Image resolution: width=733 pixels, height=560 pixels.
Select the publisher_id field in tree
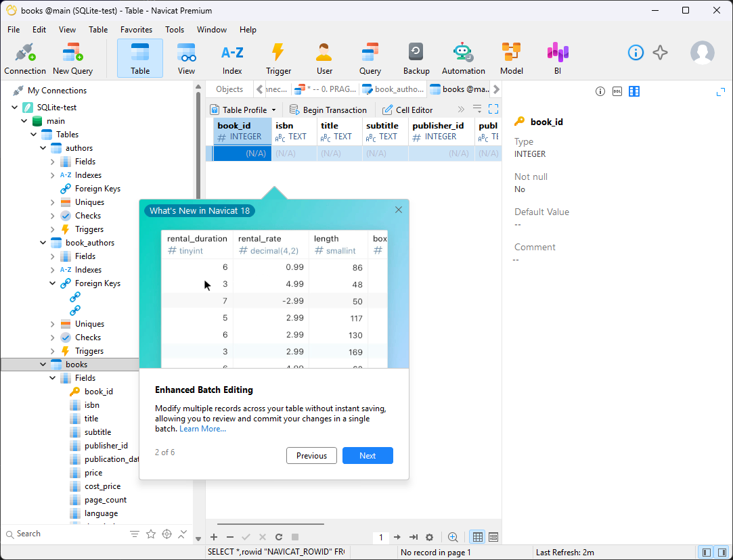106,446
